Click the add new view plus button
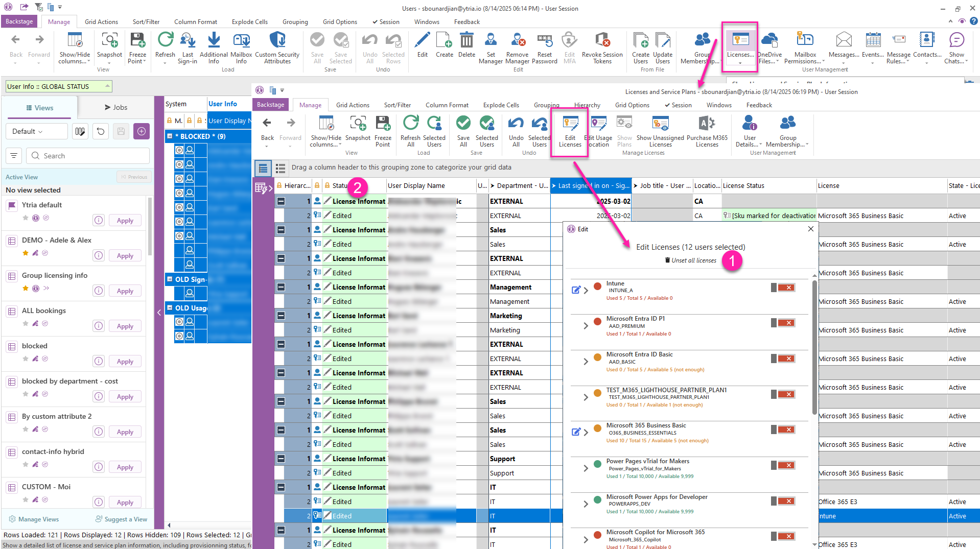 142,131
